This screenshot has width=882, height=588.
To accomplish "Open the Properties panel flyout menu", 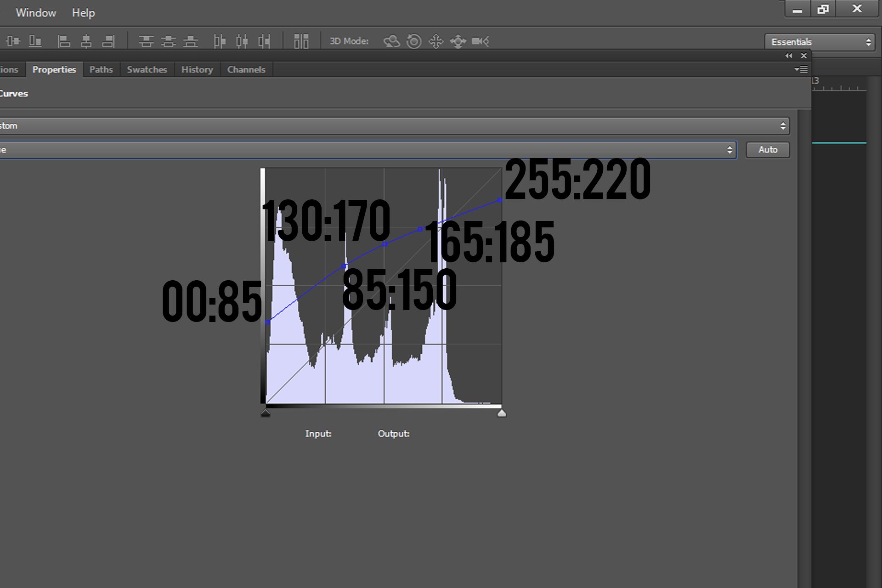I will coord(801,69).
